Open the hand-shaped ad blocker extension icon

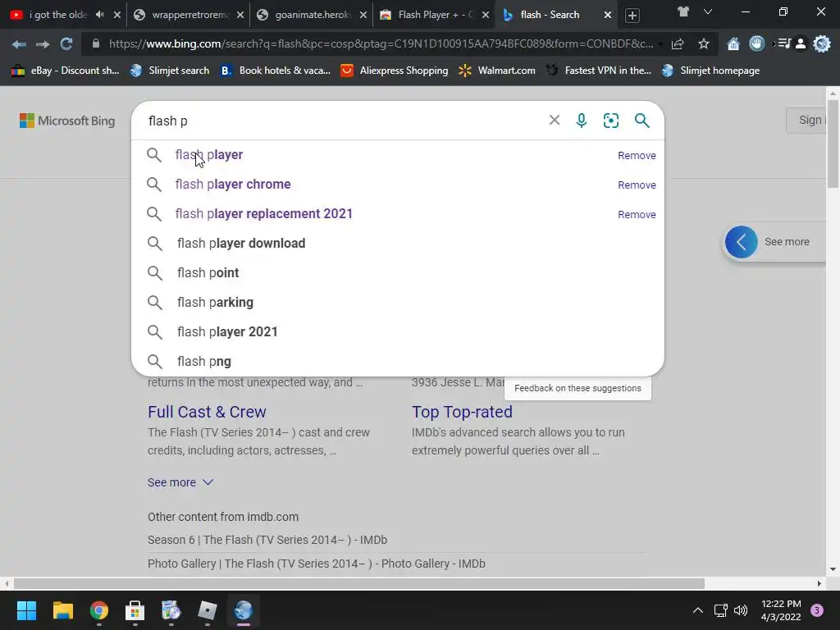[757, 43]
